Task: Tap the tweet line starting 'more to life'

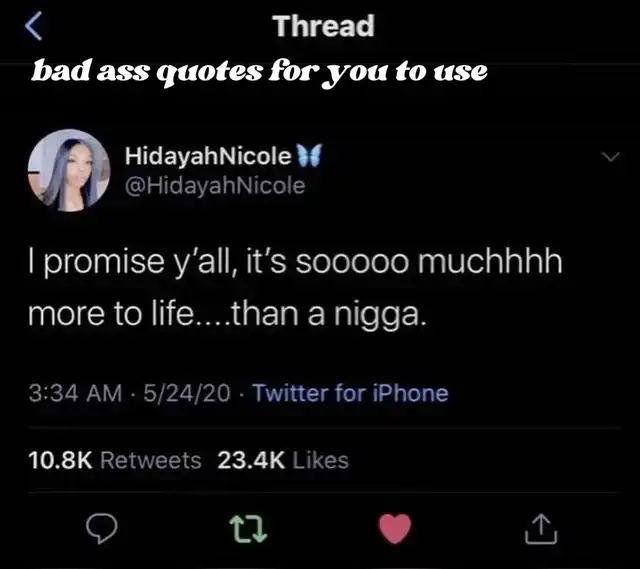Action: pyautogui.click(x=227, y=313)
